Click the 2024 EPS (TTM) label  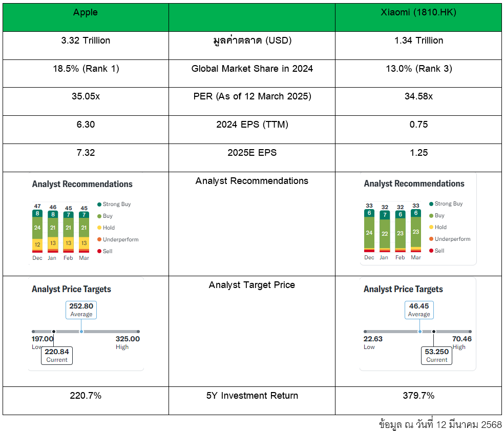point(253,125)
